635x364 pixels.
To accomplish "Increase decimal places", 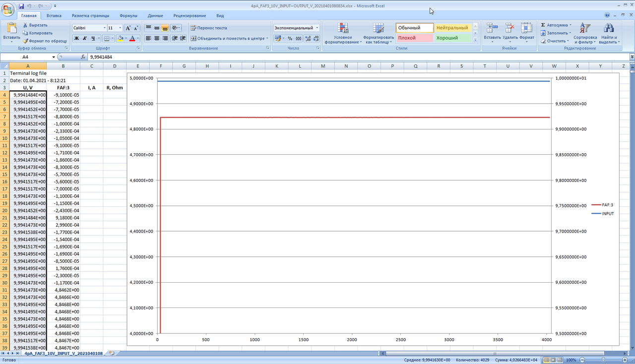I will point(308,38).
